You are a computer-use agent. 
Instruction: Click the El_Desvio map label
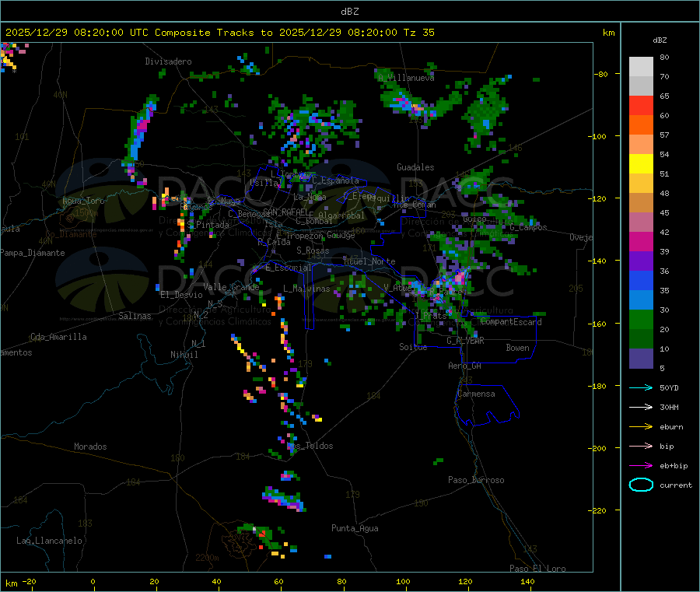181,295
